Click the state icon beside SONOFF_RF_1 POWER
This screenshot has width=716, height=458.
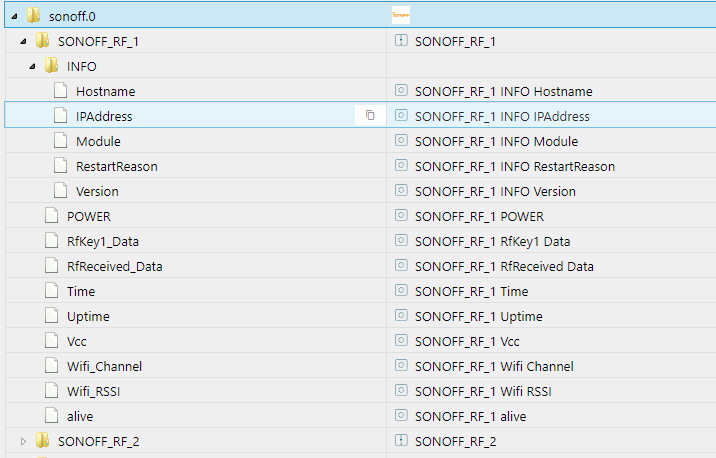pyautogui.click(x=401, y=216)
